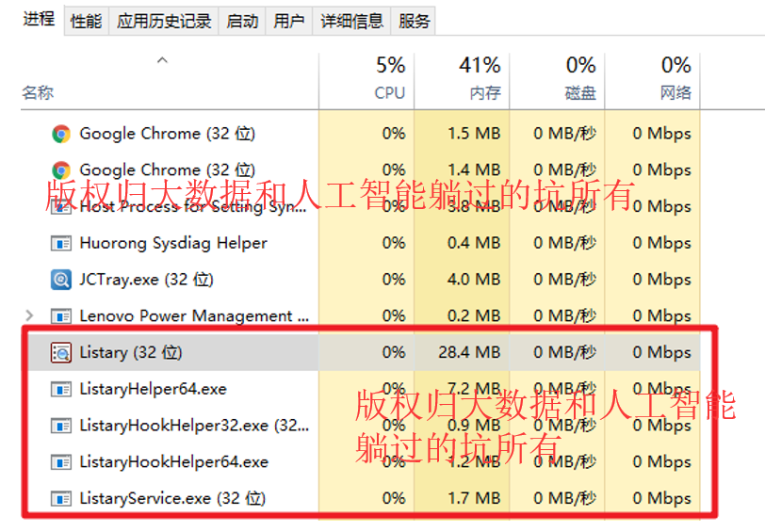Select the ListaryHookHelper32.exe process name
The width and height of the screenshot is (765, 532).
pos(195,426)
